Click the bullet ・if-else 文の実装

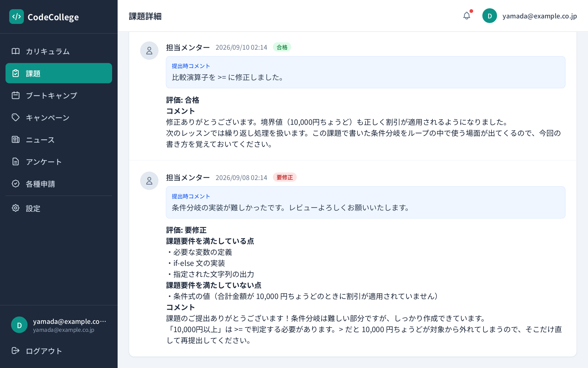coord(196,263)
